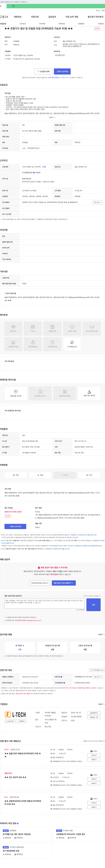This screenshot has height=868, width=105.
Task: Click the 주 소정근로시간 info icon
Action: tap(34, 173)
